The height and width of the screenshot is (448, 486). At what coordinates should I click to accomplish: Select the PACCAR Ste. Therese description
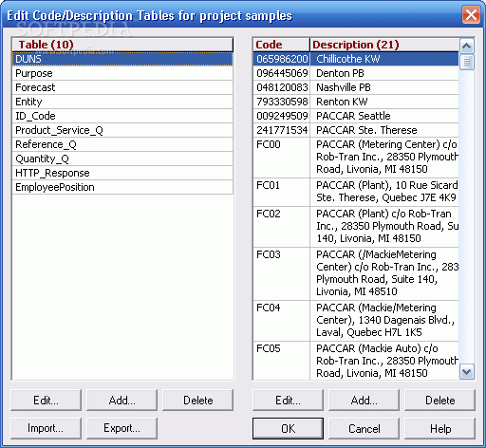384,130
